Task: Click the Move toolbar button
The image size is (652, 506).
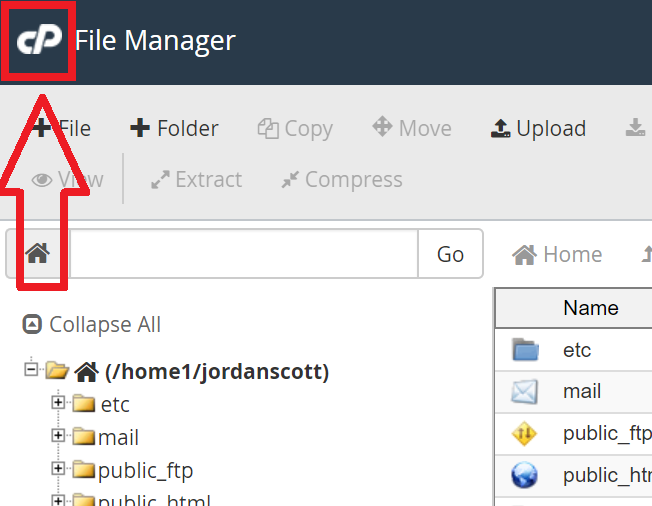Action: click(x=412, y=128)
